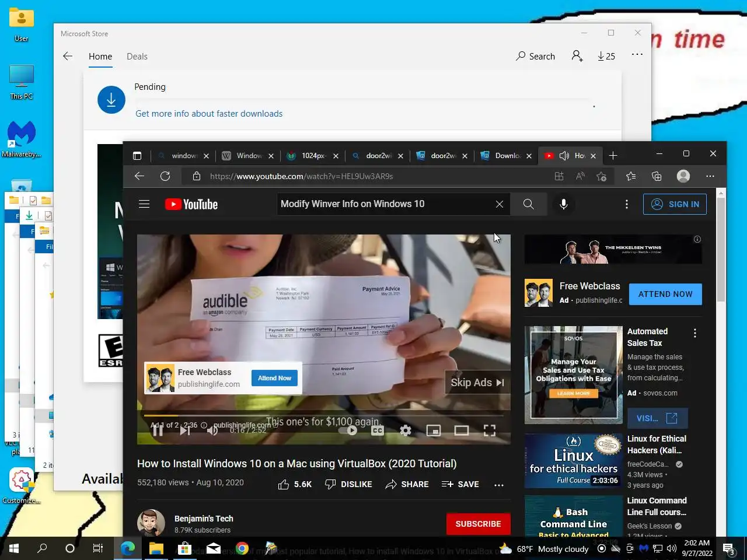Switch the player to theater mode

tap(462, 430)
